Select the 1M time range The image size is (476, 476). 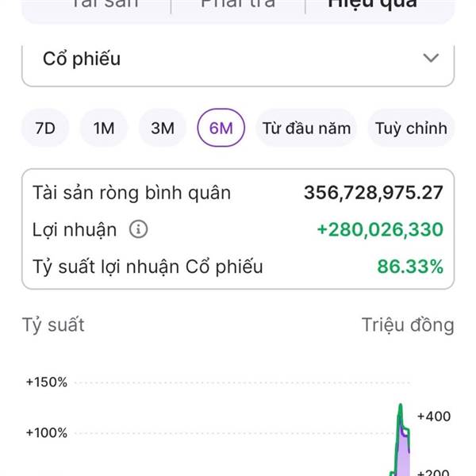104,128
